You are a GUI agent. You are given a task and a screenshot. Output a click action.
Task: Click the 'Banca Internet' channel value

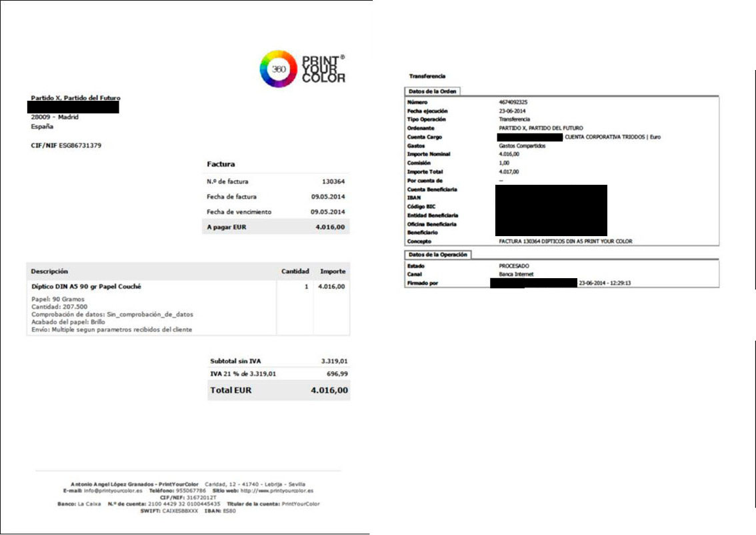pos(516,274)
